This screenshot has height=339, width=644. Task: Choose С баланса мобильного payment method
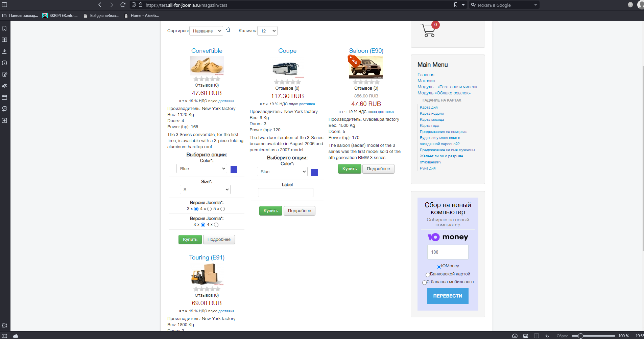coord(424,282)
